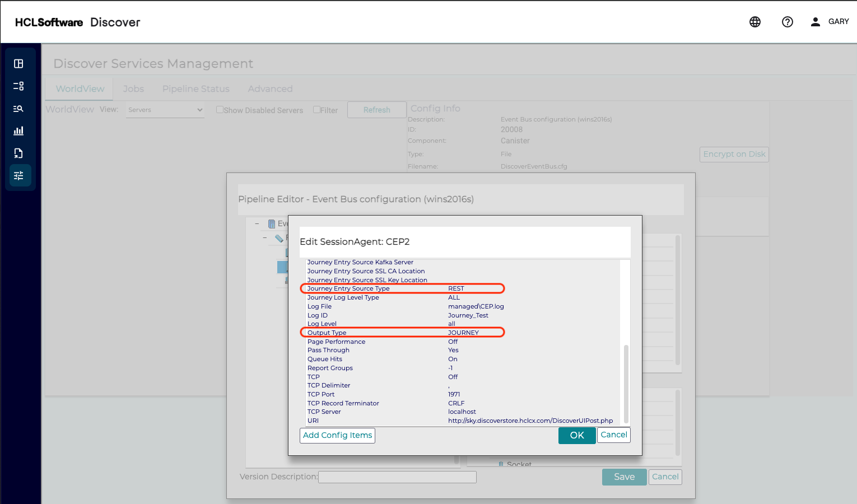This screenshot has height=504, width=857.
Task: Open the dashboard layout icon in sidebar
Action: 18,64
